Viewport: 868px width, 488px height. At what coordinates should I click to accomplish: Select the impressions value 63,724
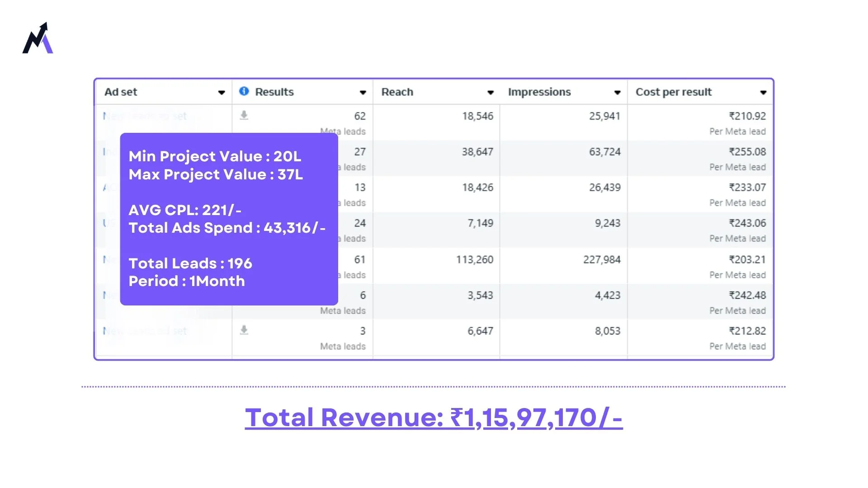point(604,152)
